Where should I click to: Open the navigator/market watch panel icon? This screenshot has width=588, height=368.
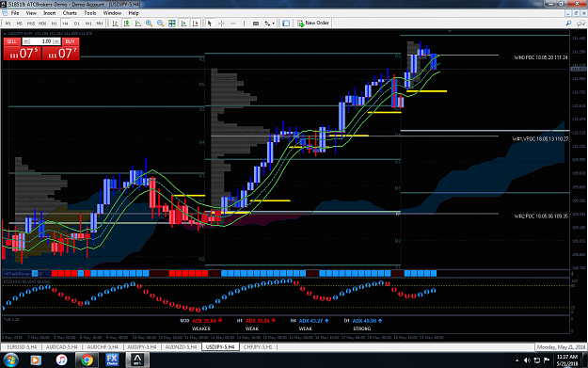[286, 24]
